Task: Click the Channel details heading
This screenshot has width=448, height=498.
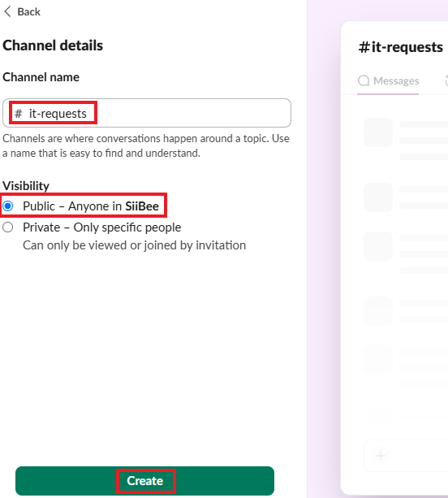Action: click(x=53, y=45)
